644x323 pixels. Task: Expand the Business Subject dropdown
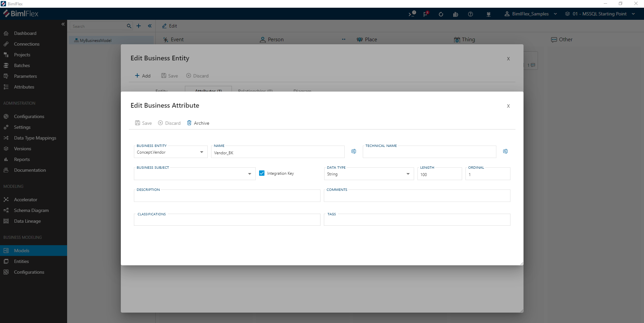point(249,174)
